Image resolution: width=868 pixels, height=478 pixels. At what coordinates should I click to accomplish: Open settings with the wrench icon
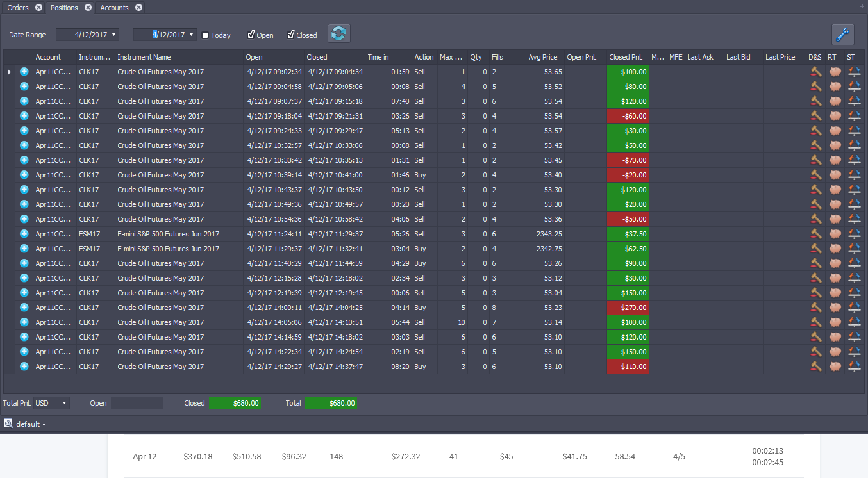coord(843,34)
